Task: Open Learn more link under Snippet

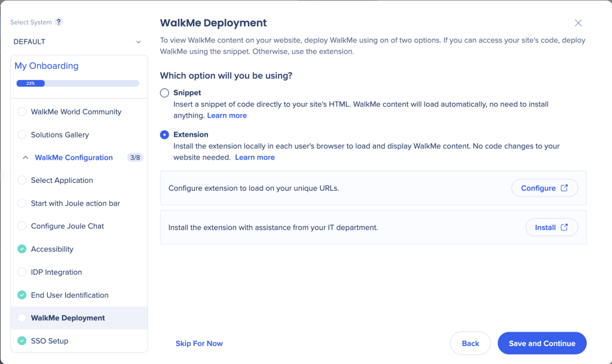Action: 227,115
